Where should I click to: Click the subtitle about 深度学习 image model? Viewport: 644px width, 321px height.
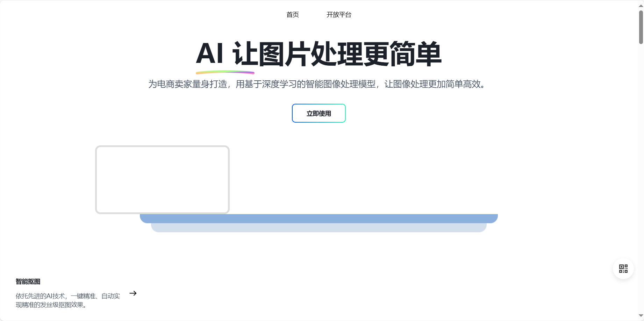point(317,84)
